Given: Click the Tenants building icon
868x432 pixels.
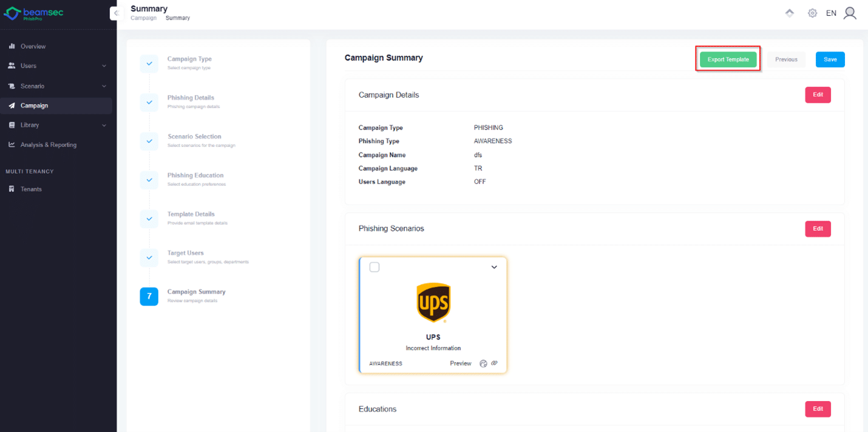Looking at the screenshot, I should point(12,189).
